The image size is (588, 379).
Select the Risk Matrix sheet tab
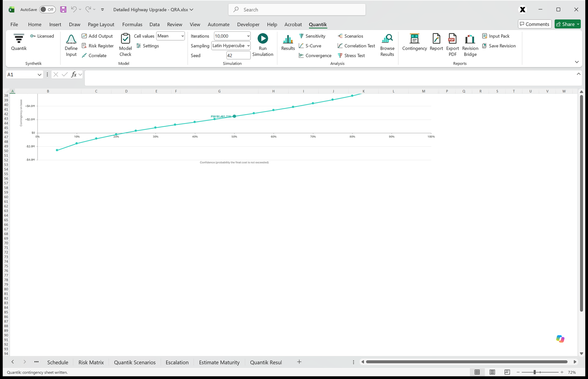[x=91, y=362]
